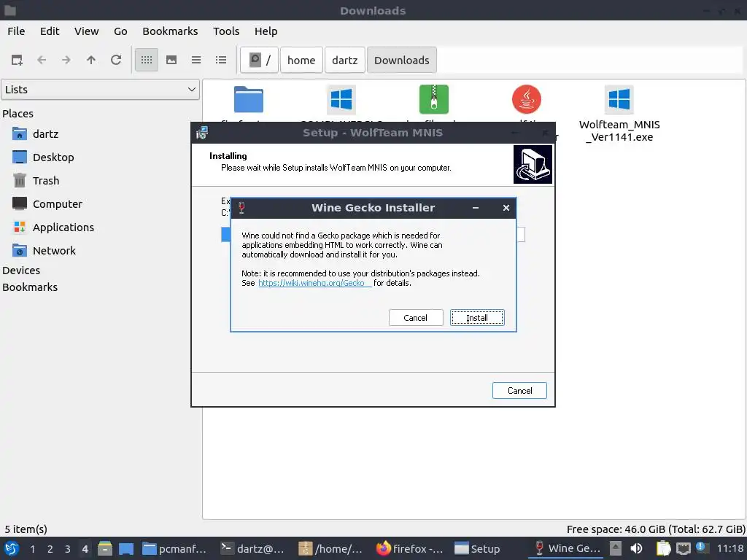Viewport: 747px width, 560px height.
Task: Click the network monitor tray icon
Action: click(683, 548)
